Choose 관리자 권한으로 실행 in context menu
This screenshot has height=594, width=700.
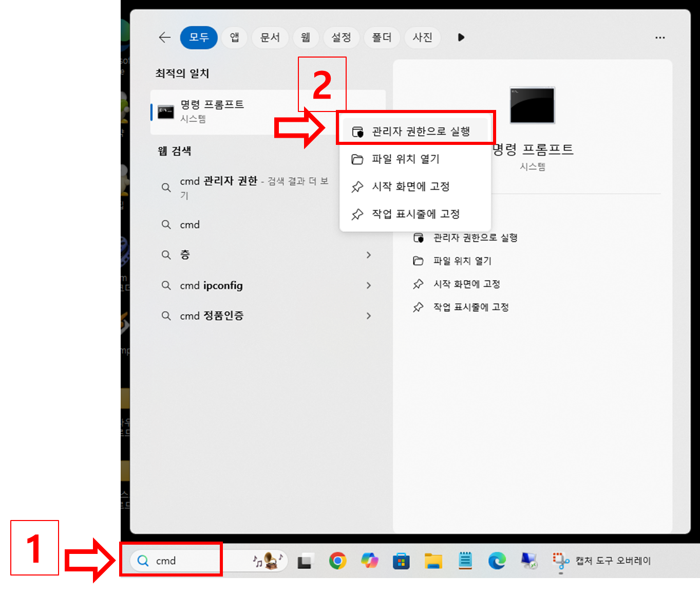tap(415, 132)
